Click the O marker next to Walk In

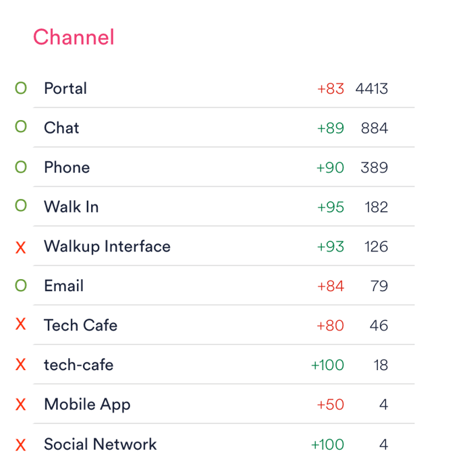click(21, 206)
